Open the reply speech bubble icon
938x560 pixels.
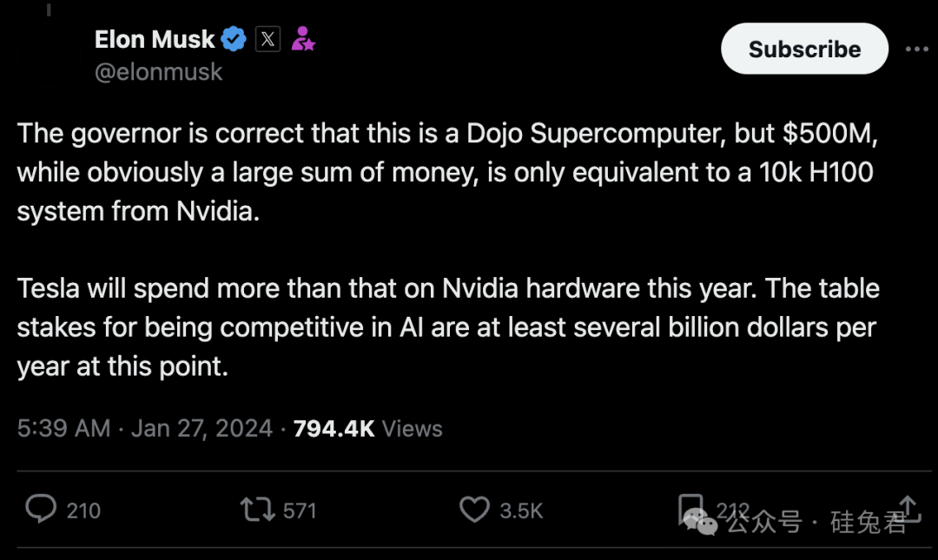coord(41,509)
